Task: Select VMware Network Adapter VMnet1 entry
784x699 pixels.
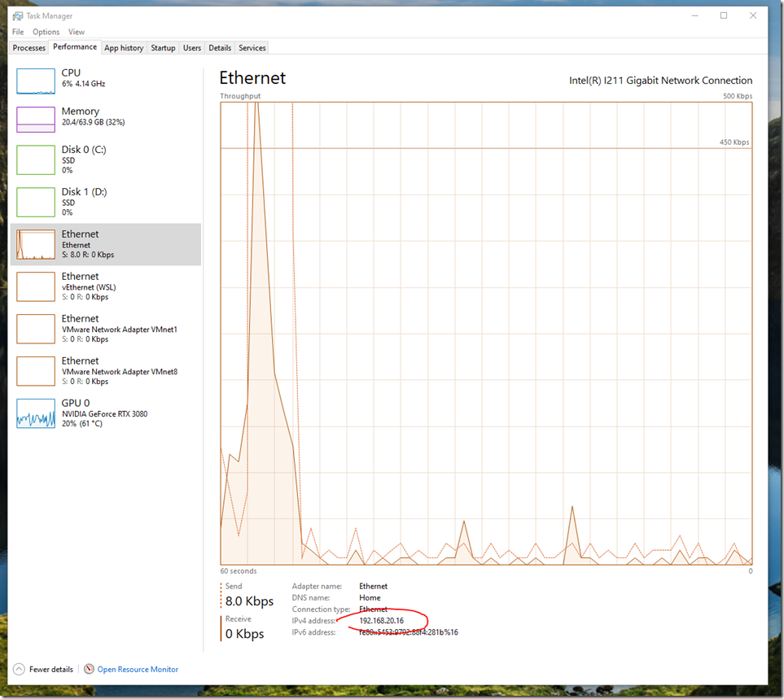Action: [x=119, y=330]
